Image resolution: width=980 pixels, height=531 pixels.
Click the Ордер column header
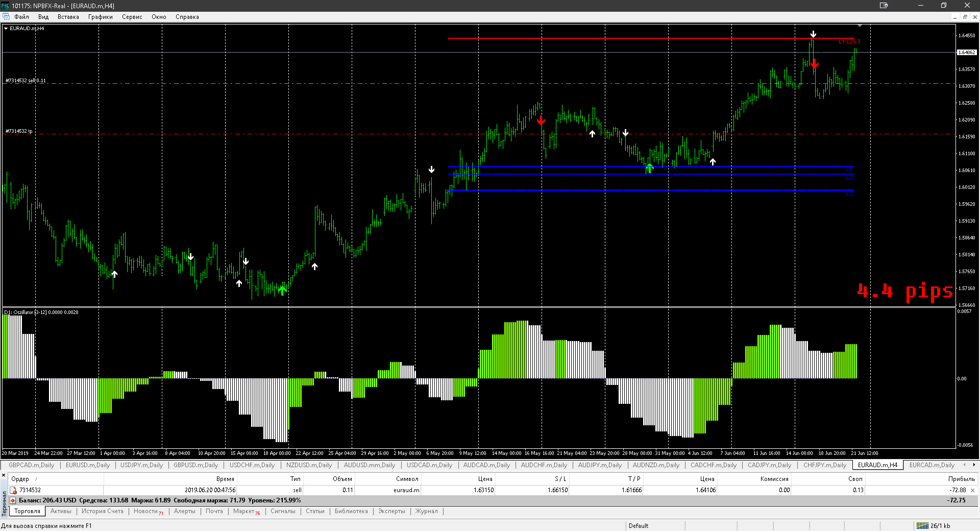(x=20, y=479)
